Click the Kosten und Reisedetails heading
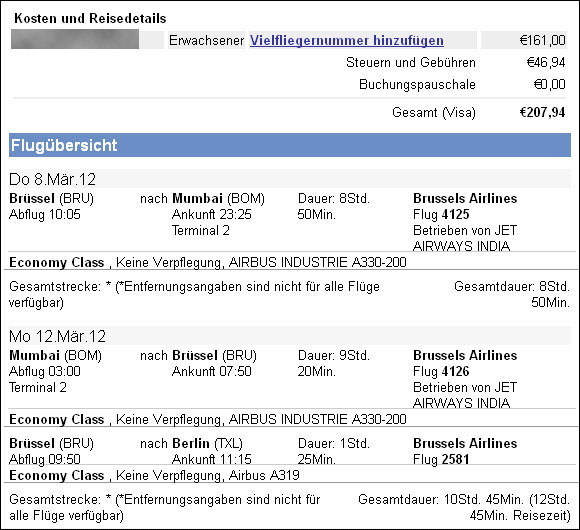580x530 pixels. coord(90,18)
